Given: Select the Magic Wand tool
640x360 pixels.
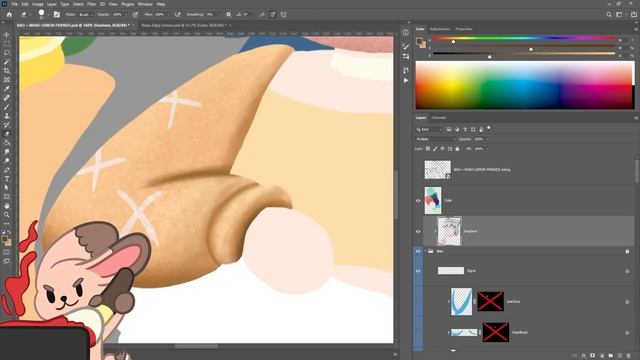Looking at the screenshot, I should pos(7,62).
